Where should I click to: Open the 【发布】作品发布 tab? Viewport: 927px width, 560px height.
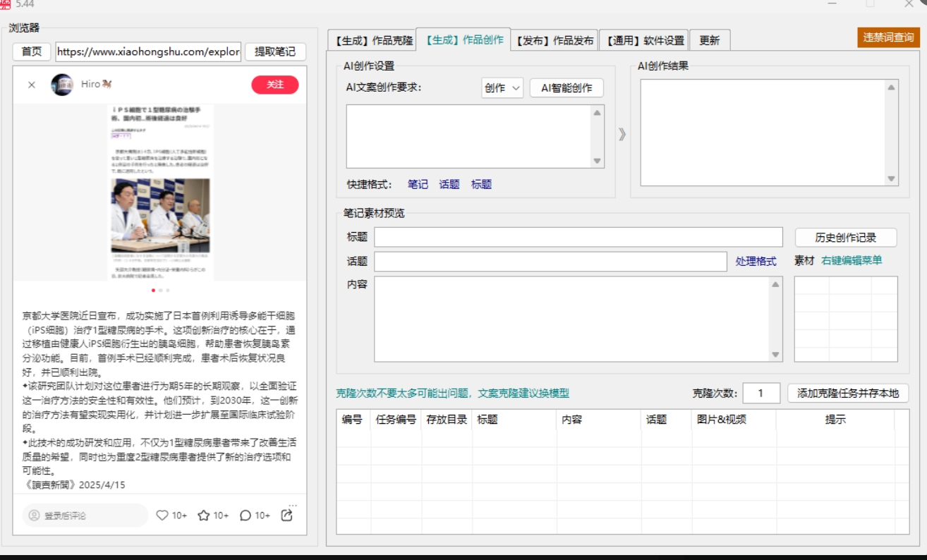click(554, 41)
